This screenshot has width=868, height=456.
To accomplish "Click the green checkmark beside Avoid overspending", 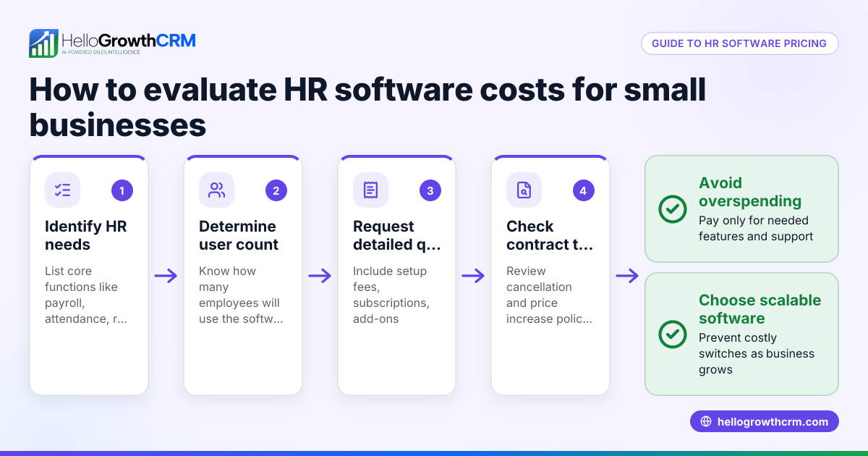I will (673, 209).
